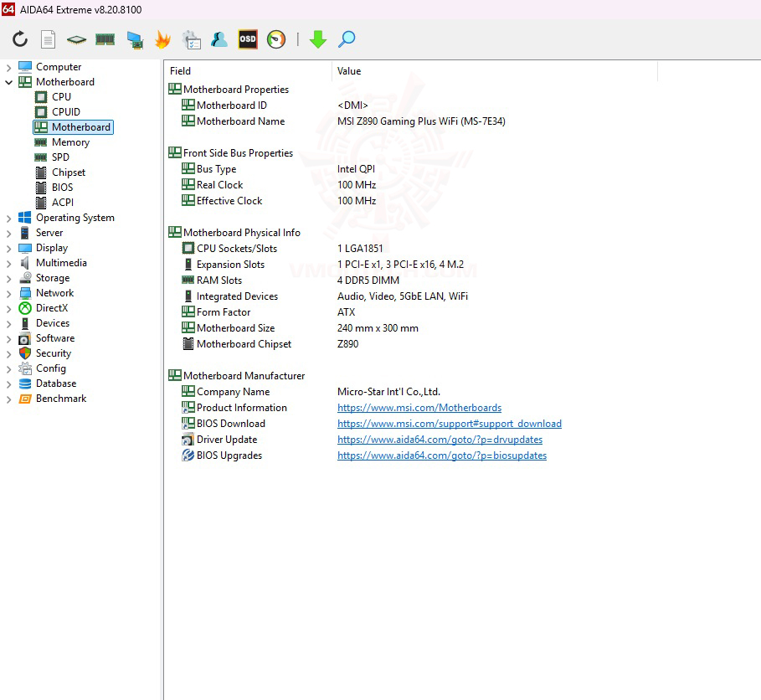This screenshot has width=761, height=700.
Task: Open the aida64 biosupdates link
Action: pyautogui.click(x=442, y=456)
